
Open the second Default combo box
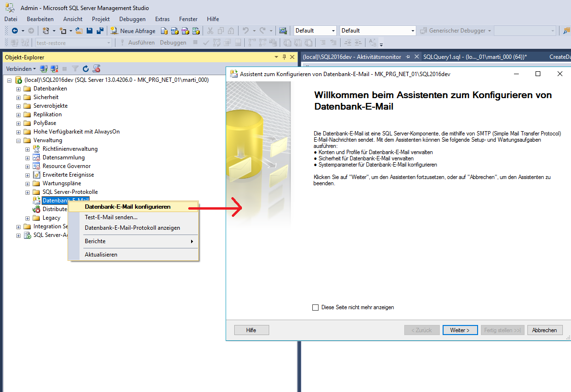tap(377, 31)
